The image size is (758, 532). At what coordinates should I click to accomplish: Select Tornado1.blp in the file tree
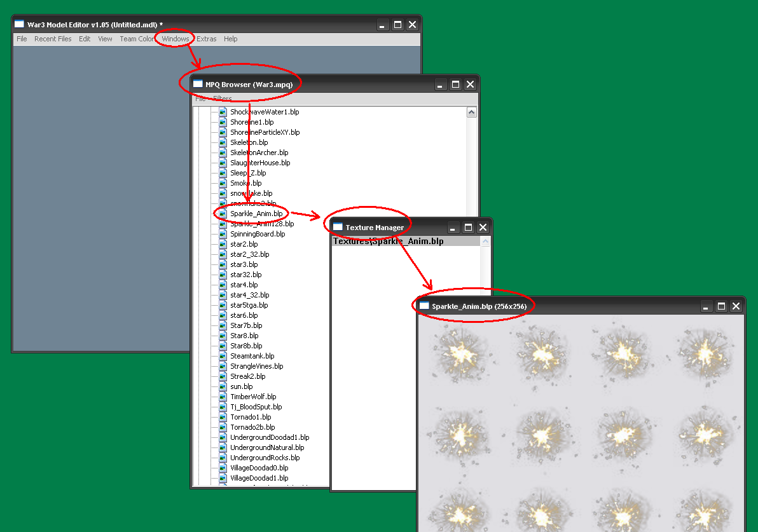251,416
